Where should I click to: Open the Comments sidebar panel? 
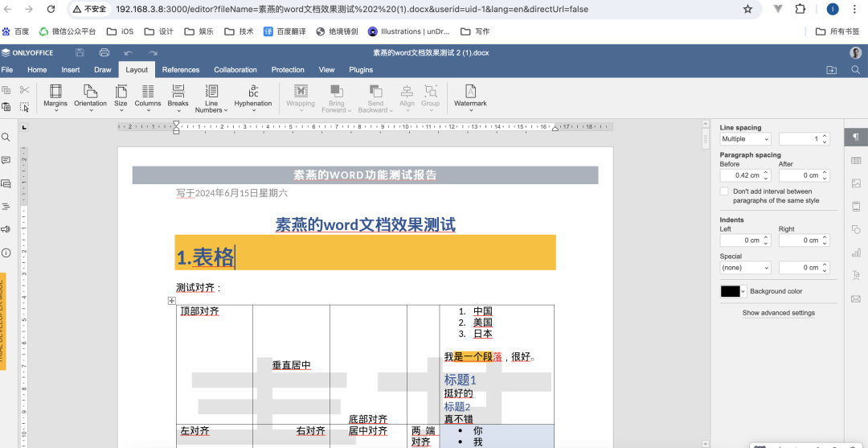click(x=6, y=160)
